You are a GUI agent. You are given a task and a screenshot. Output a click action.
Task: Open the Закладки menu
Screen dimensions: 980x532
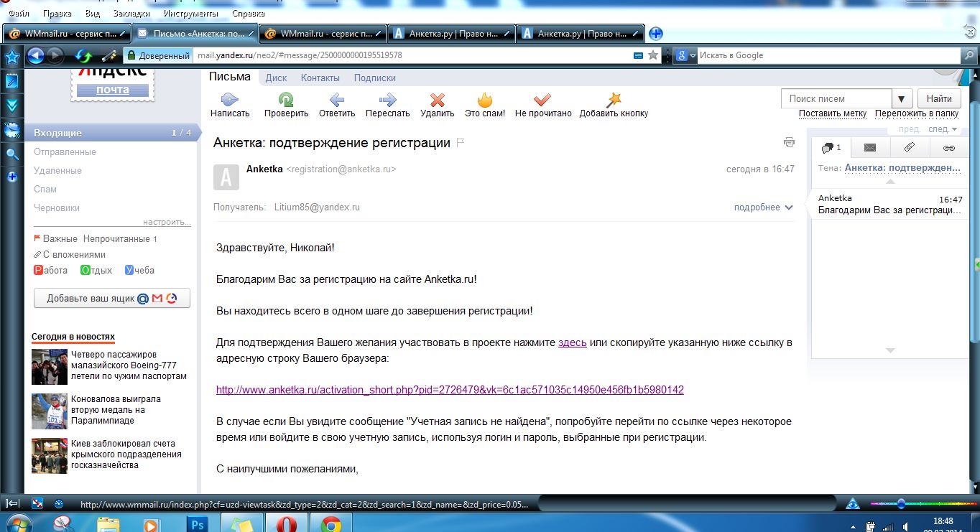pyautogui.click(x=131, y=14)
